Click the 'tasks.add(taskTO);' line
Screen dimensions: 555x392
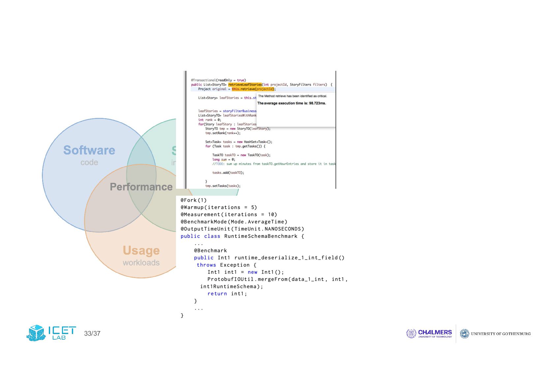228,173
